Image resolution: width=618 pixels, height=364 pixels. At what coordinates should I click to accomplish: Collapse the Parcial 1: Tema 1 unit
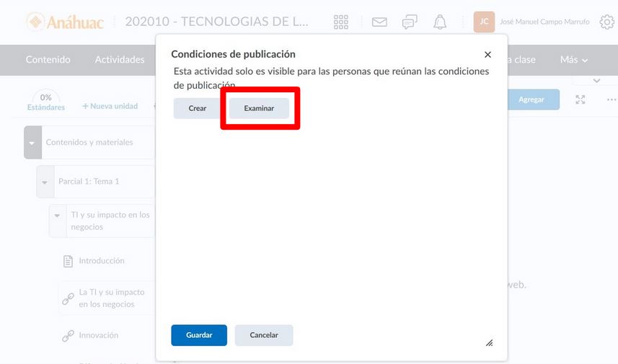tap(45, 182)
